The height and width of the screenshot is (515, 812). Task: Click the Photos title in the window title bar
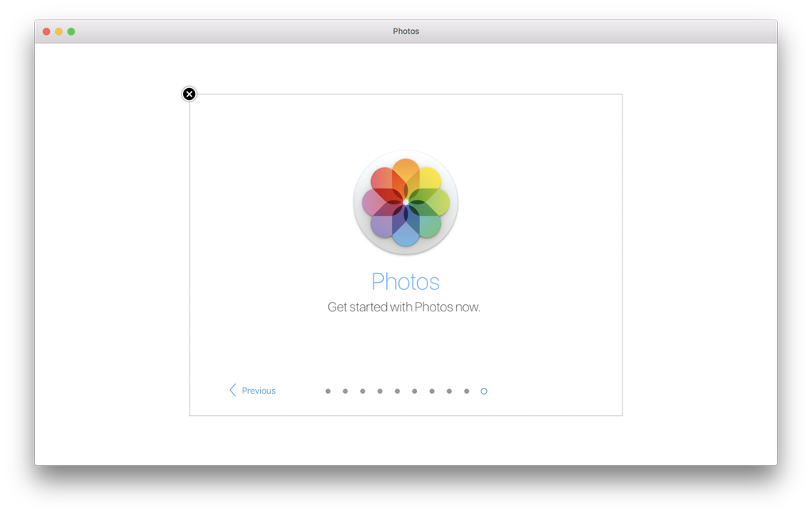click(x=406, y=31)
